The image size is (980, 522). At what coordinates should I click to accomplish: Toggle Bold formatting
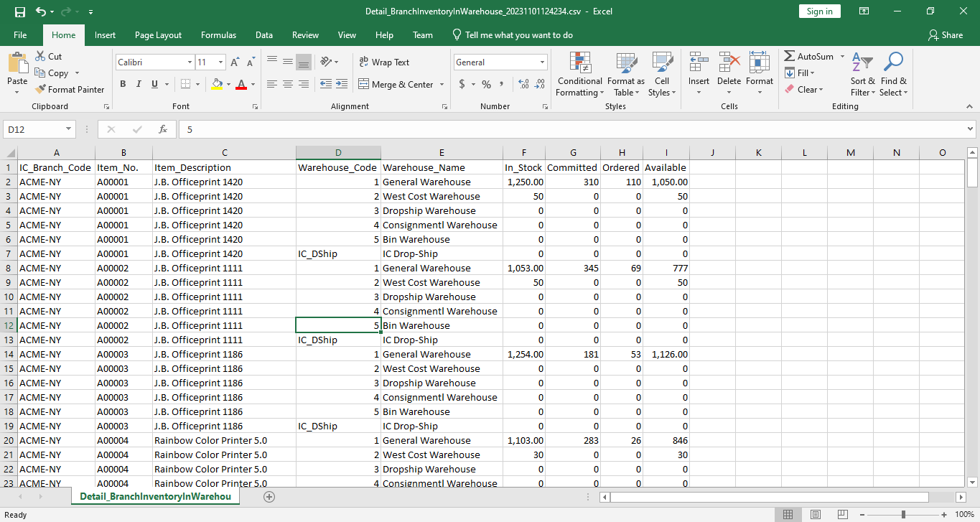point(123,85)
